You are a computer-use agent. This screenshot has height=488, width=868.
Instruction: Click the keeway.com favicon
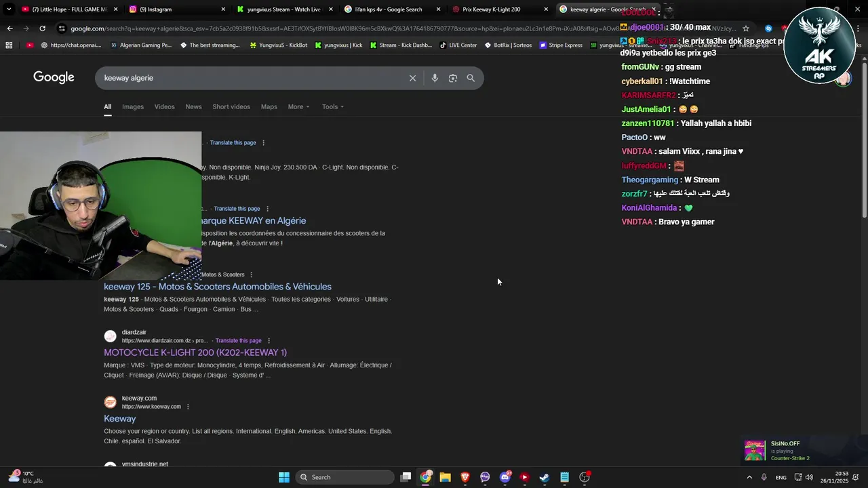click(110, 402)
